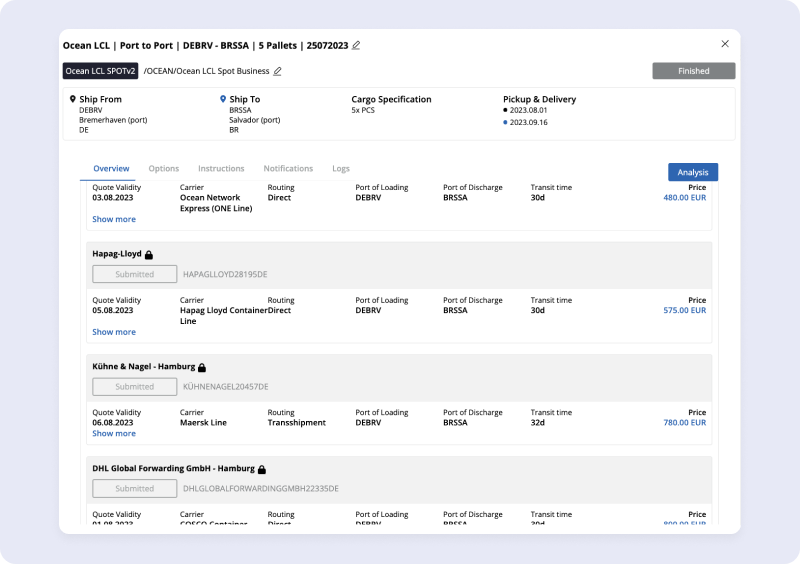Click the 32d transit time value
The image size is (800, 564).
point(538,423)
